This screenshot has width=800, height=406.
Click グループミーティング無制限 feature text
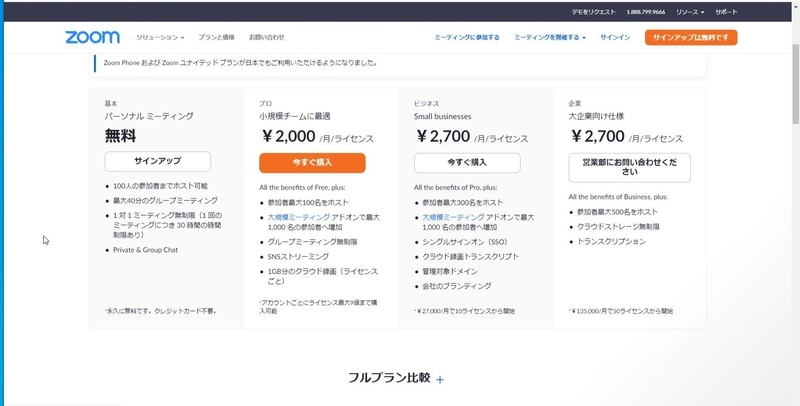point(312,242)
